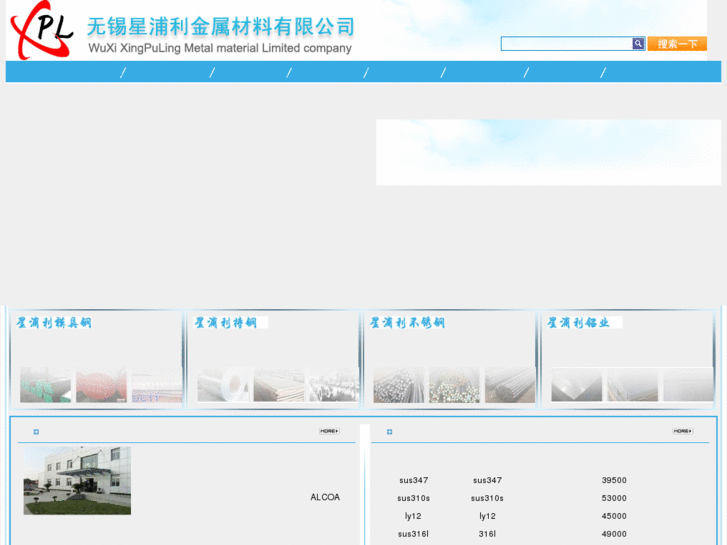Screen dimensions: 727x545
Task: Open the middle aluminum sheet thumbnail under 星浦利铝业
Action: [x=632, y=385]
